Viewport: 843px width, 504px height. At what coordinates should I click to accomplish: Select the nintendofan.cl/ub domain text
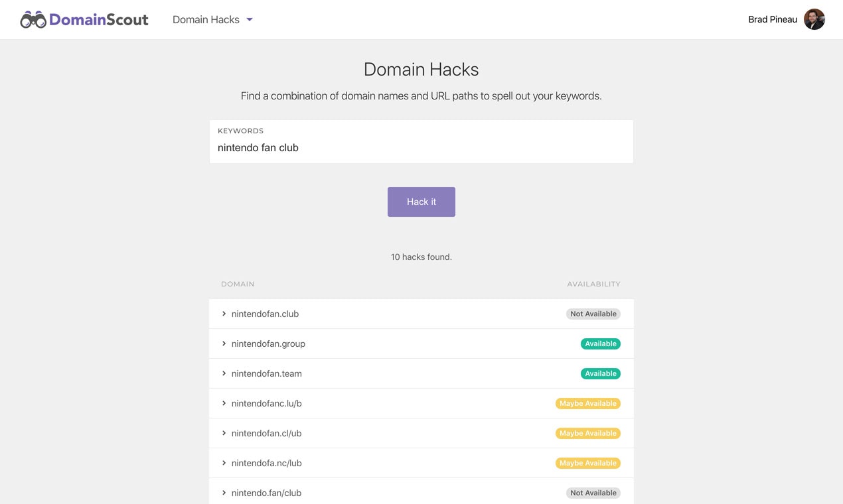pos(266,433)
